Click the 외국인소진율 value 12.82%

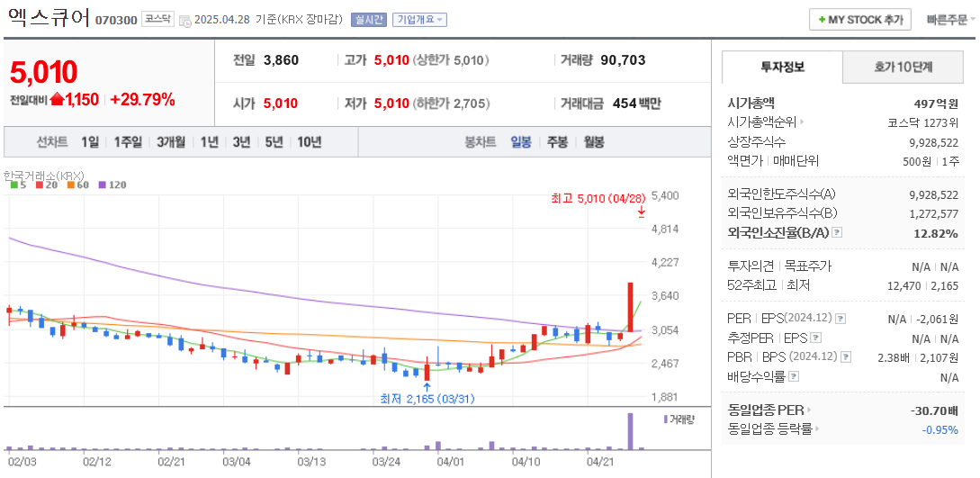click(x=934, y=233)
